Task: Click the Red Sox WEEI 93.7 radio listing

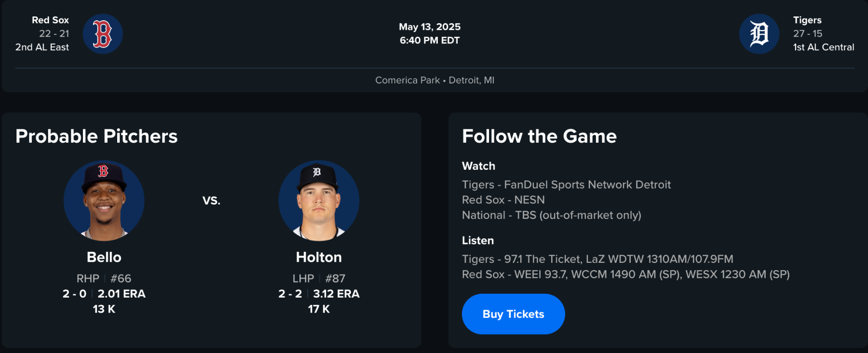Action: (625, 274)
